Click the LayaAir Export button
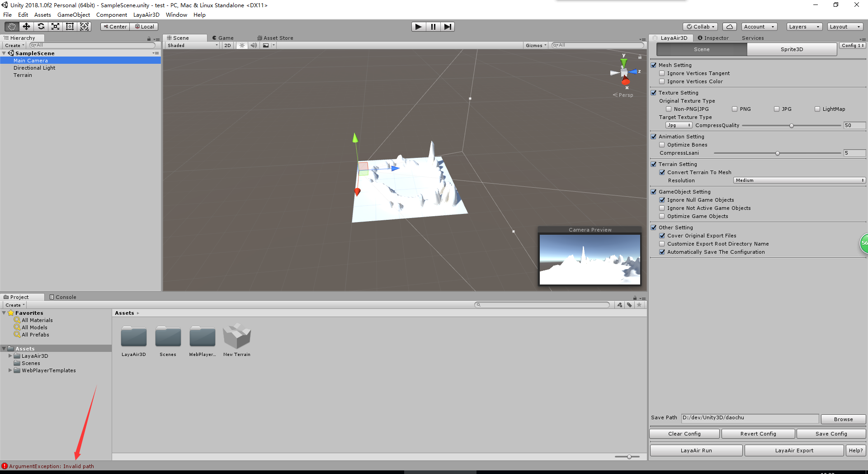The height and width of the screenshot is (474, 868). coord(794,450)
